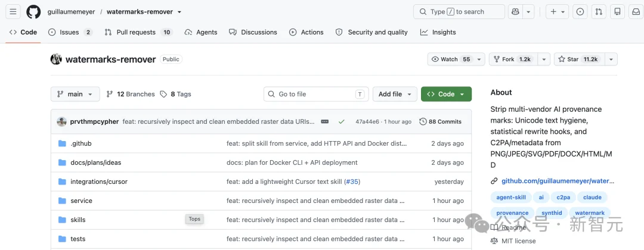Select the c2pa topic tag

(x=563, y=198)
